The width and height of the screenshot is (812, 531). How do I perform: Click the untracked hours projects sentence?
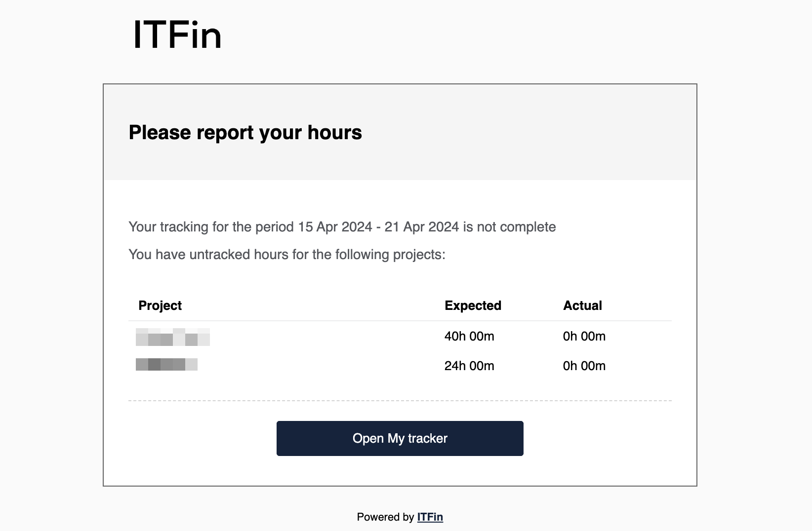pos(287,254)
